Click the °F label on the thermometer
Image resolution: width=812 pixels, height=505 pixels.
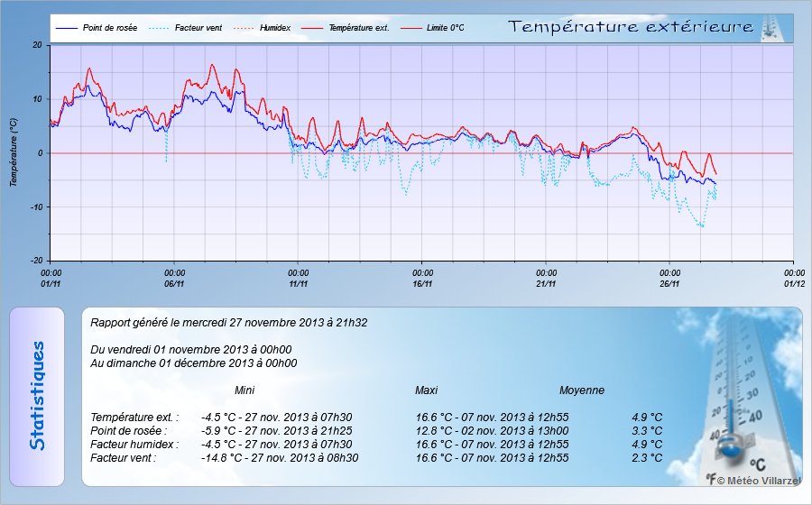(x=711, y=479)
